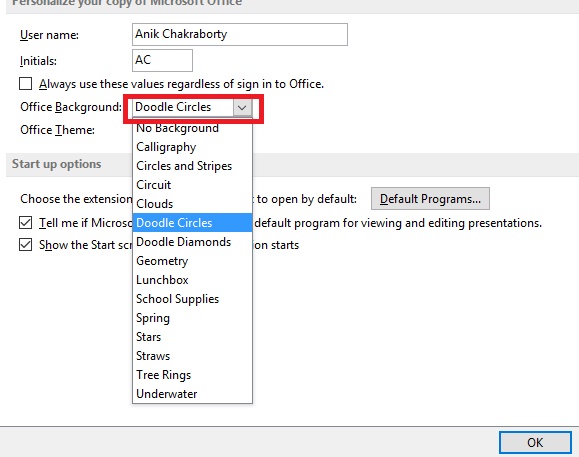Choose Clouds background option
The width and height of the screenshot is (579, 457).
pyautogui.click(x=192, y=204)
